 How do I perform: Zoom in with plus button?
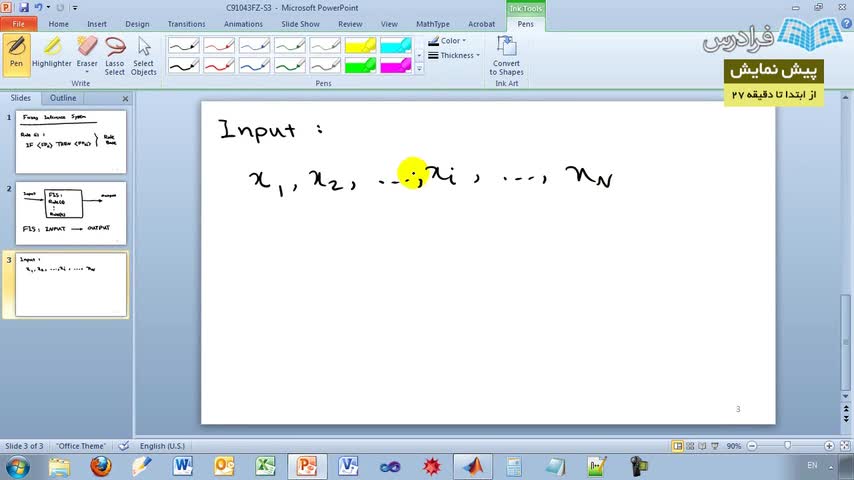pos(829,446)
